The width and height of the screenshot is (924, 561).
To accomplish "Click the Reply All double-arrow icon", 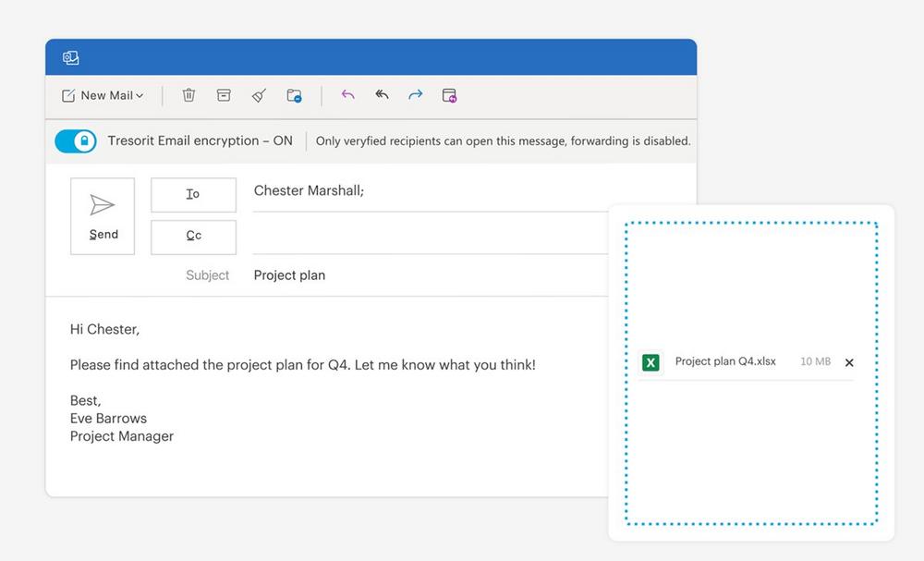I will pos(382,94).
